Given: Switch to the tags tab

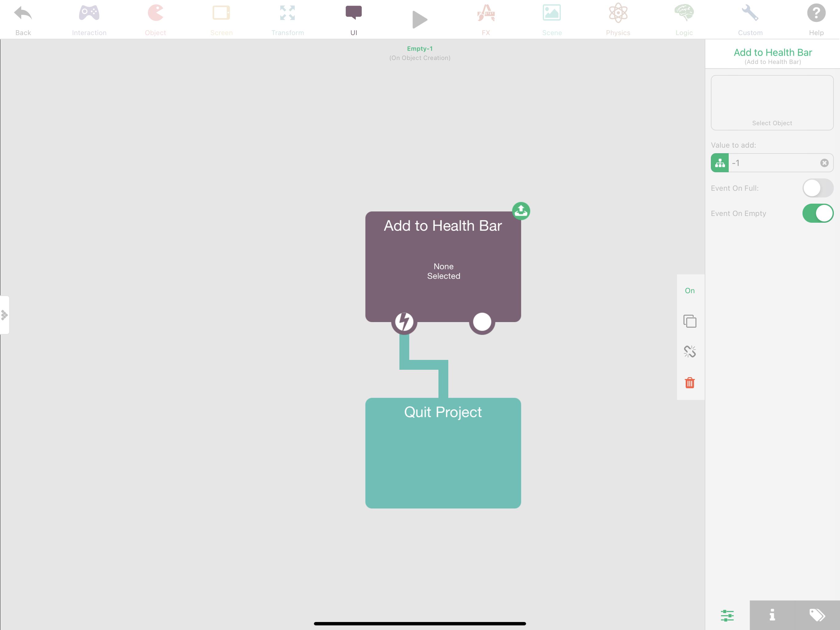Looking at the screenshot, I should pyautogui.click(x=817, y=615).
